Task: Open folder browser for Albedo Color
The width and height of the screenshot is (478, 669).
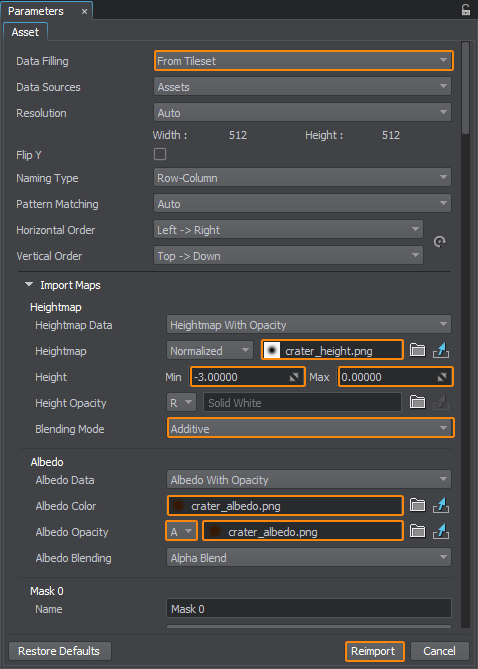Action: pos(417,506)
